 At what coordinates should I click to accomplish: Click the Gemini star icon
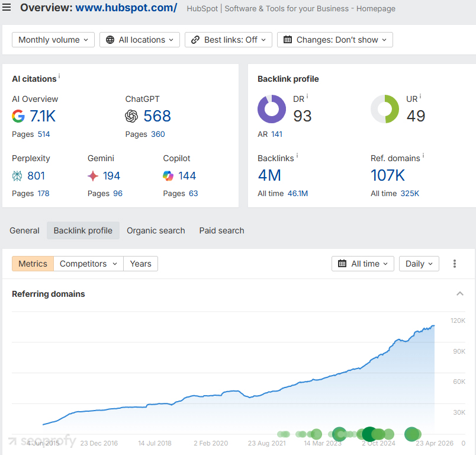93,176
